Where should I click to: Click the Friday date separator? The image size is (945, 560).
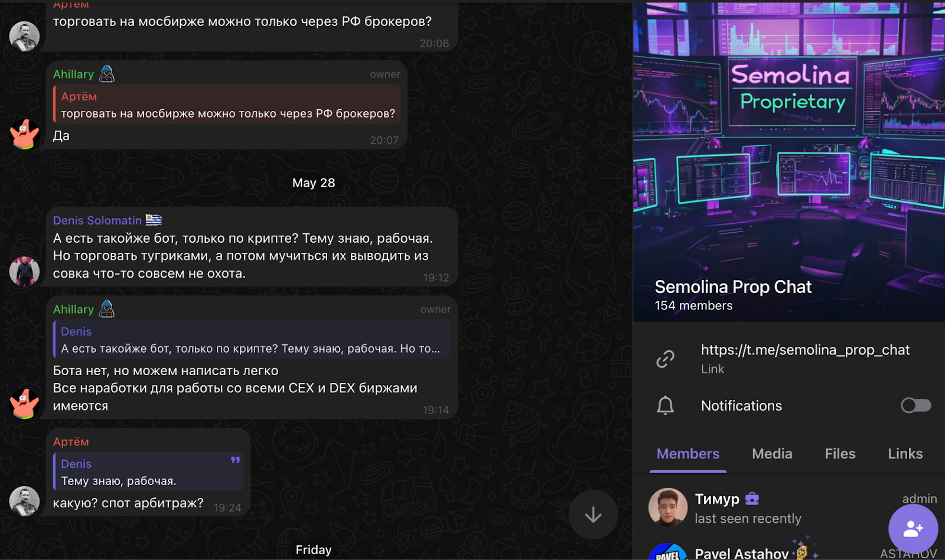click(x=314, y=550)
